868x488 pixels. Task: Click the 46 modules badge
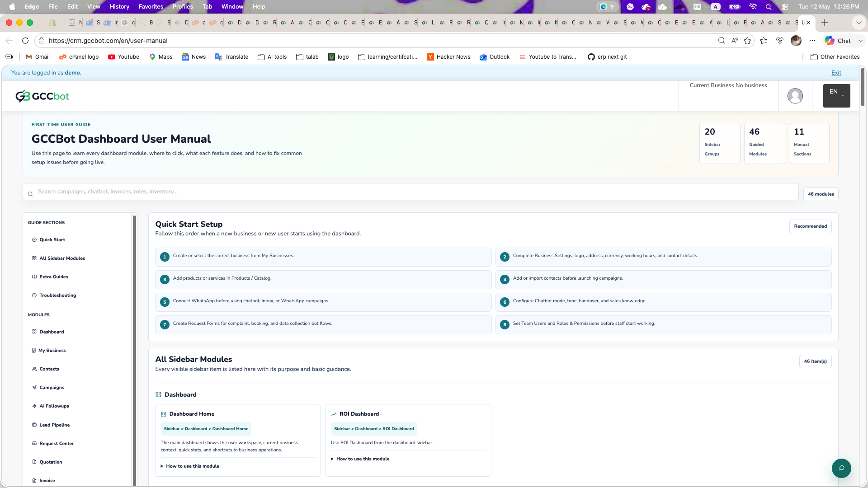point(821,194)
